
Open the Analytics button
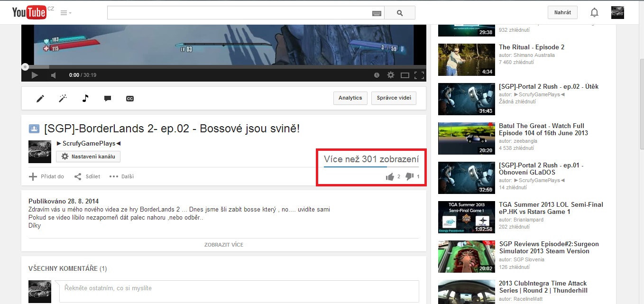point(350,98)
